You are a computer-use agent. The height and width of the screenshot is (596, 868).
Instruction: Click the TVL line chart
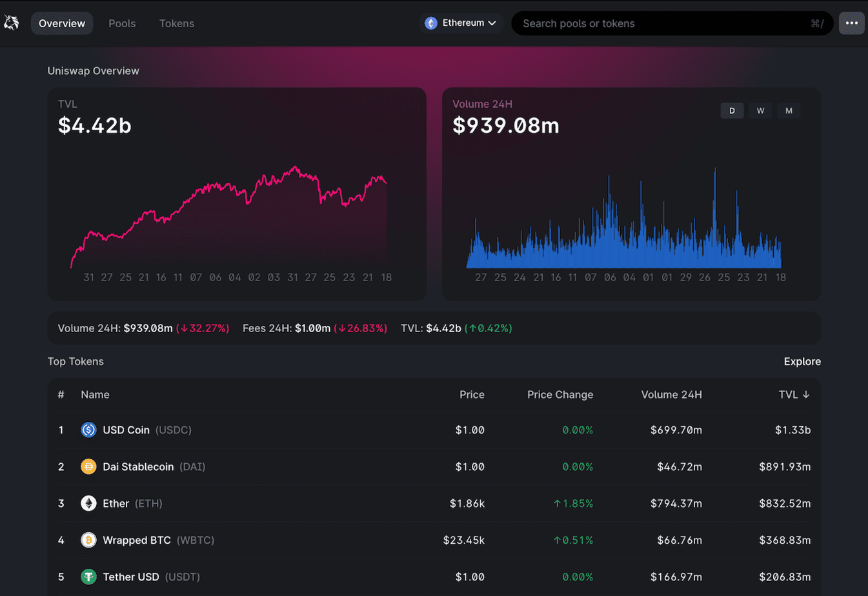(x=229, y=216)
